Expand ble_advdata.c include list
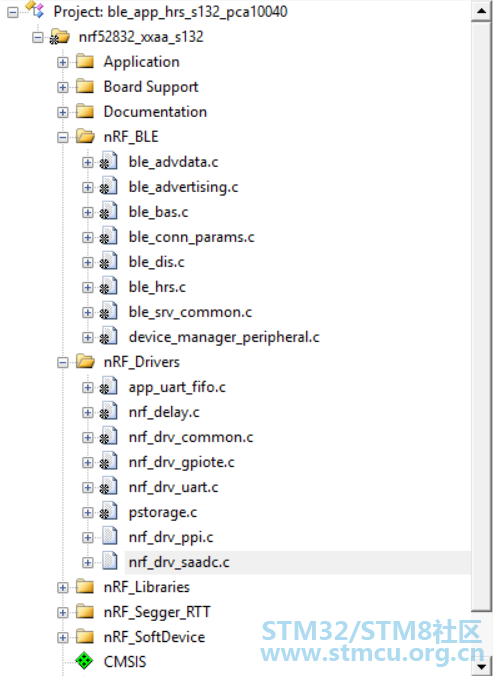Screen dimensions: 493x676 pyautogui.click(x=88, y=163)
